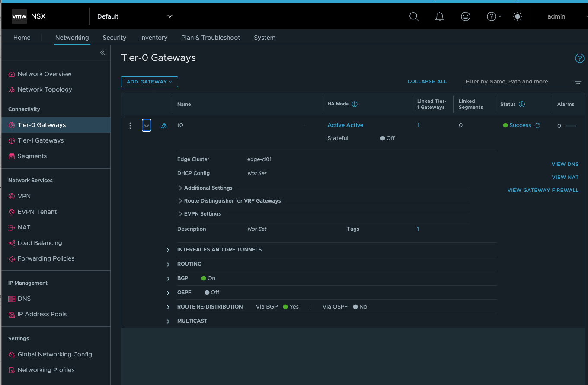Switch to the System tab
This screenshot has height=385, width=588.
click(x=265, y=38)
